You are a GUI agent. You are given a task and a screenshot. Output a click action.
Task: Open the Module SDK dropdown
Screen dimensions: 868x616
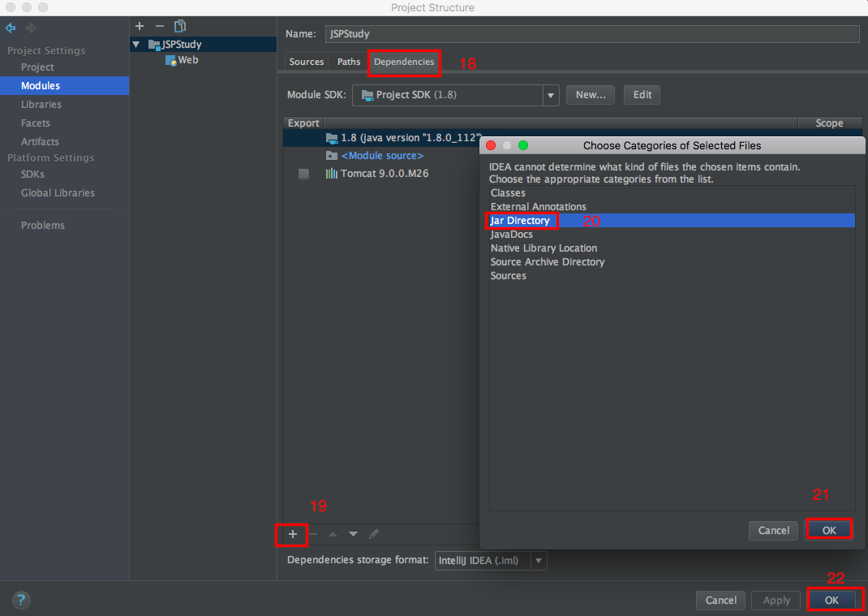coord(550,95)
